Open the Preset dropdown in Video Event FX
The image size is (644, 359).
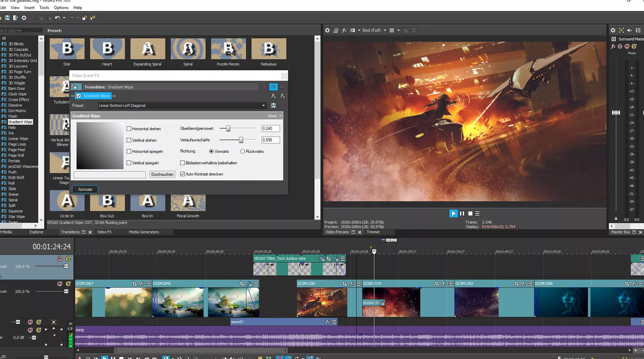(x=264, y=106)
